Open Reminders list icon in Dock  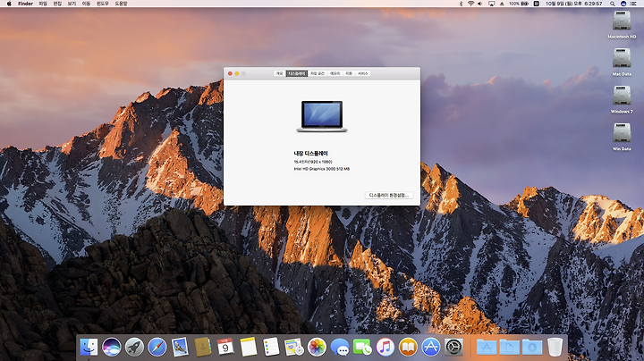tap(271, 347)
